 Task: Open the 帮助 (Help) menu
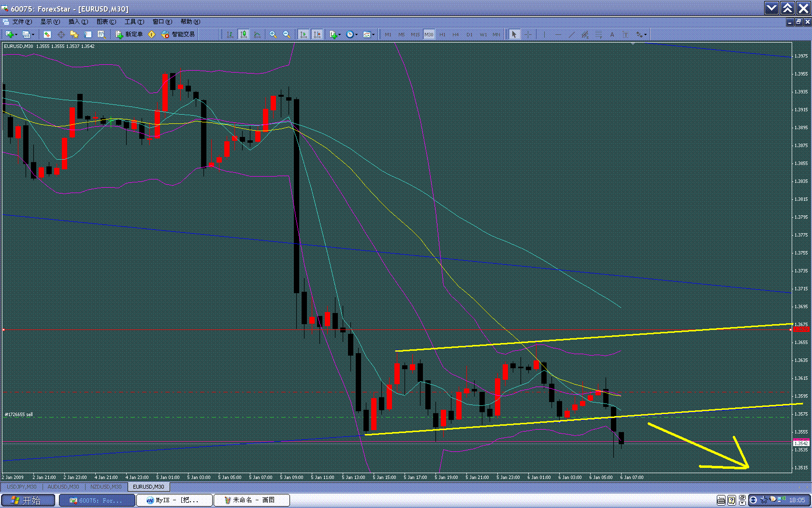point(190,22)
